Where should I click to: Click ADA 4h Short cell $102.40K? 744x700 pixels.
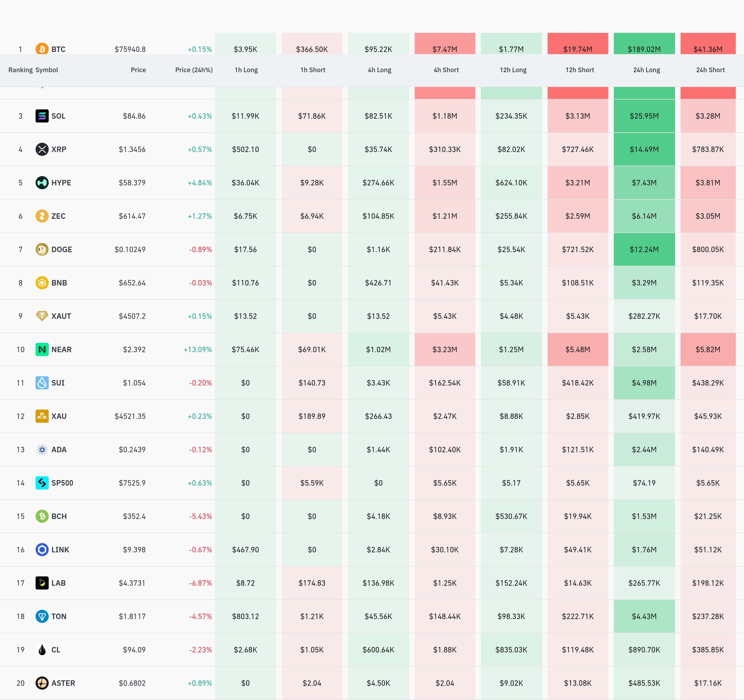(445, 449)
